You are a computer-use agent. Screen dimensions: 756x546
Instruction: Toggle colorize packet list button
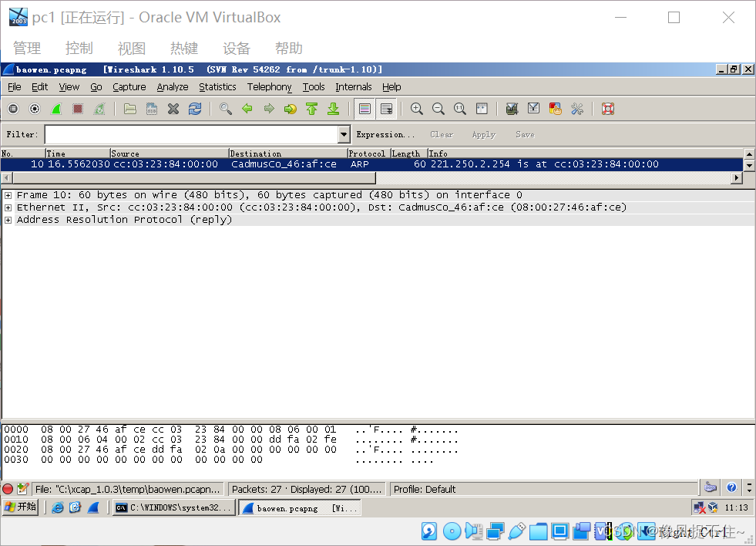(x=365, y=109)
